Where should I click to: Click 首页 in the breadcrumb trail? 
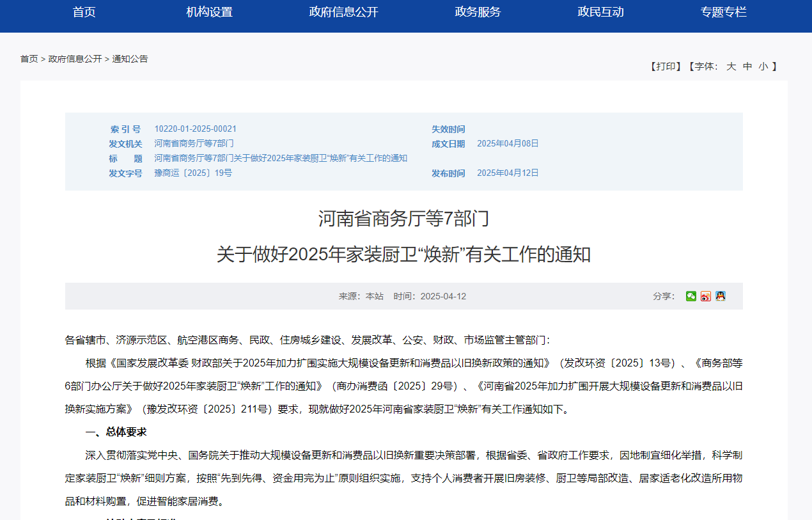click(x=29, y=59)
